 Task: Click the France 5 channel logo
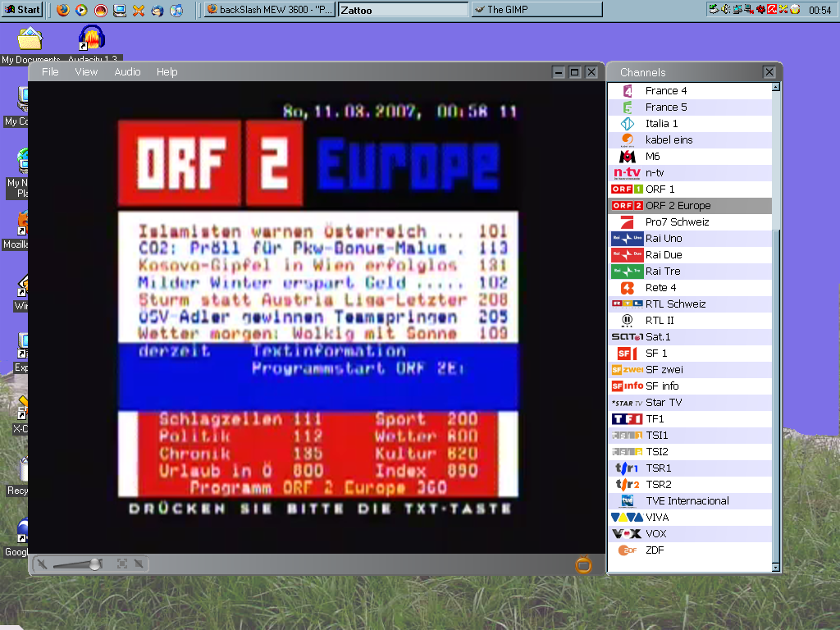pyautogui.click(x=628, y=107)
